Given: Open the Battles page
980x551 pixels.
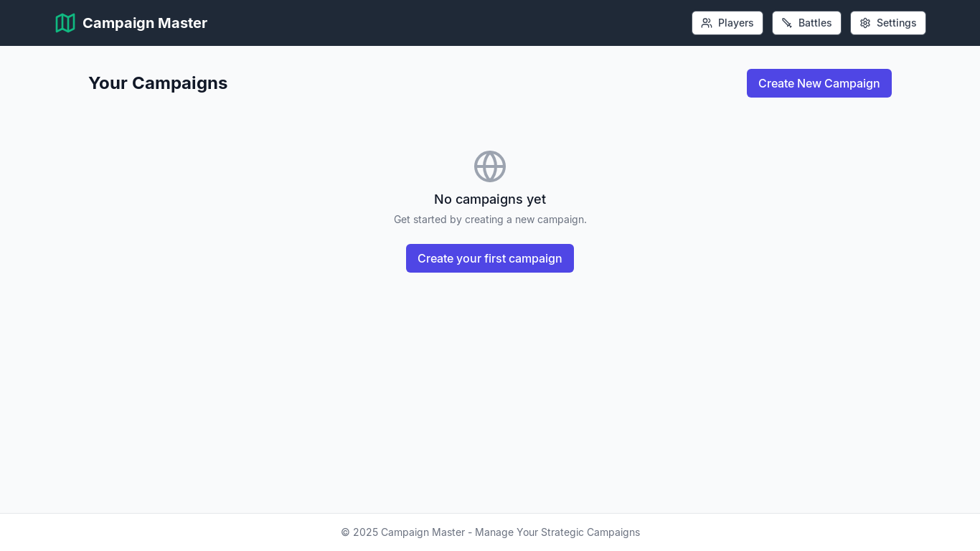Looking at the screenshot, I should [x=806, y=23].
